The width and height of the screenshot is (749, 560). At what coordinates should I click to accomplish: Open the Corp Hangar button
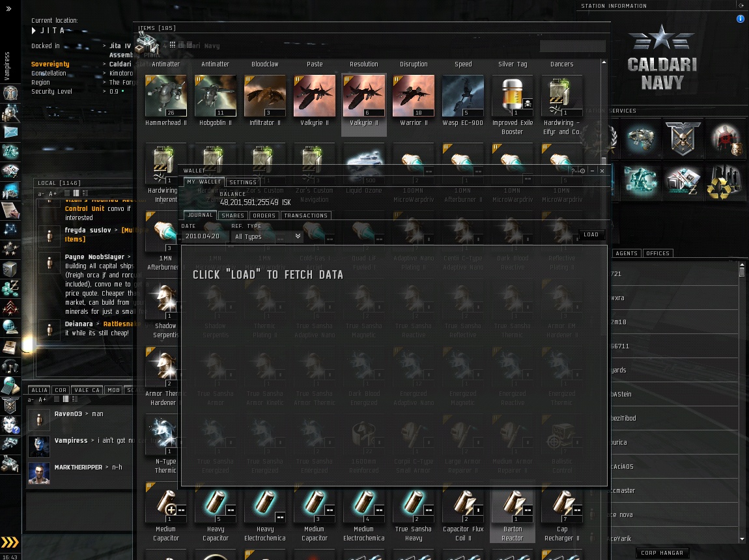(662, 553)
